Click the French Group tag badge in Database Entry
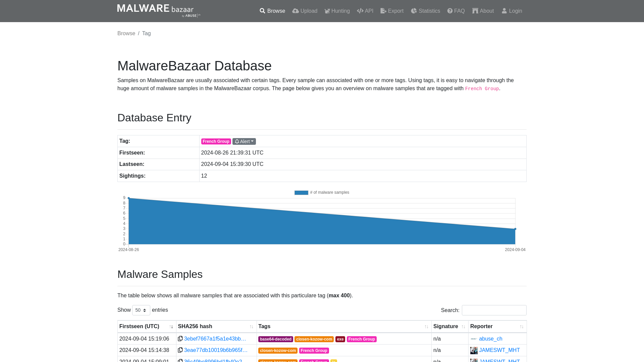 coord(216,141)
